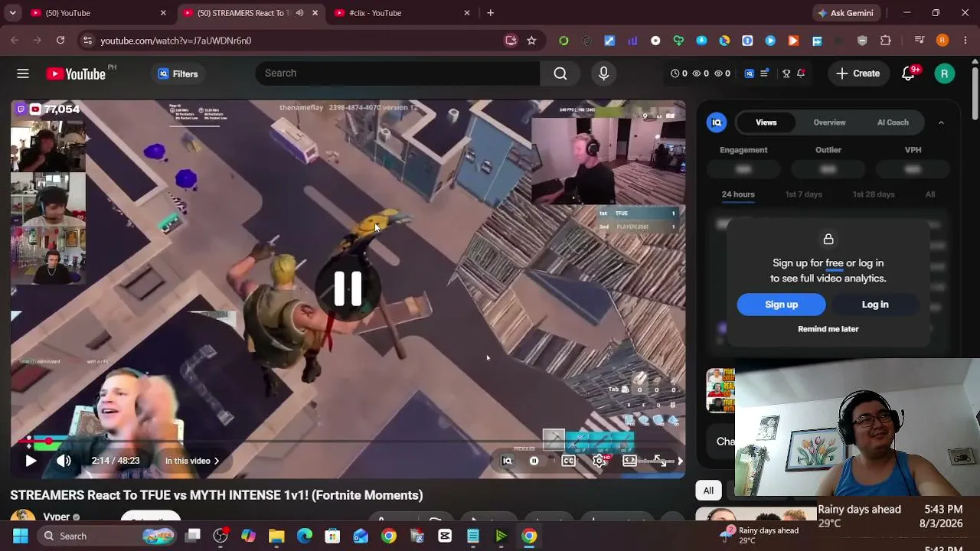Open the account avatar menu in YouTube
The image size is (980, 551).
coord(945,73)
